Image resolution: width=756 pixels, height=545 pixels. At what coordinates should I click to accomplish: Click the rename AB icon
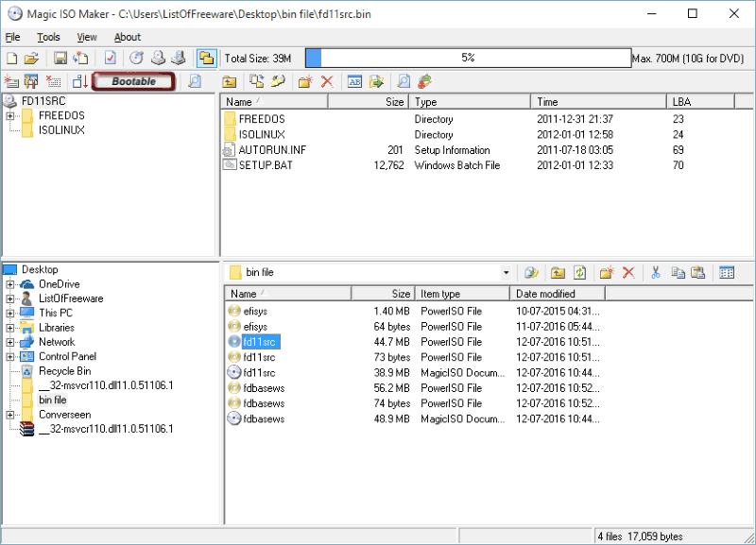tap(355, 82)
